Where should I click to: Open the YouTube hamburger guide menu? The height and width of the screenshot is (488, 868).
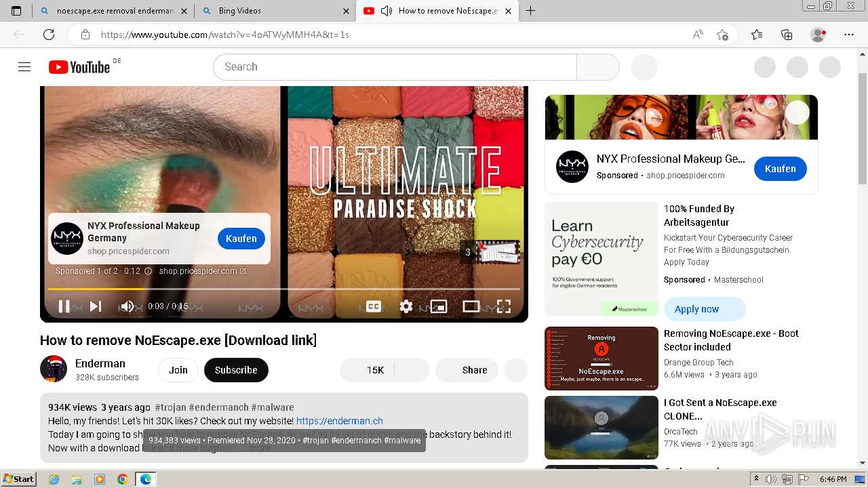coord(24,66)
